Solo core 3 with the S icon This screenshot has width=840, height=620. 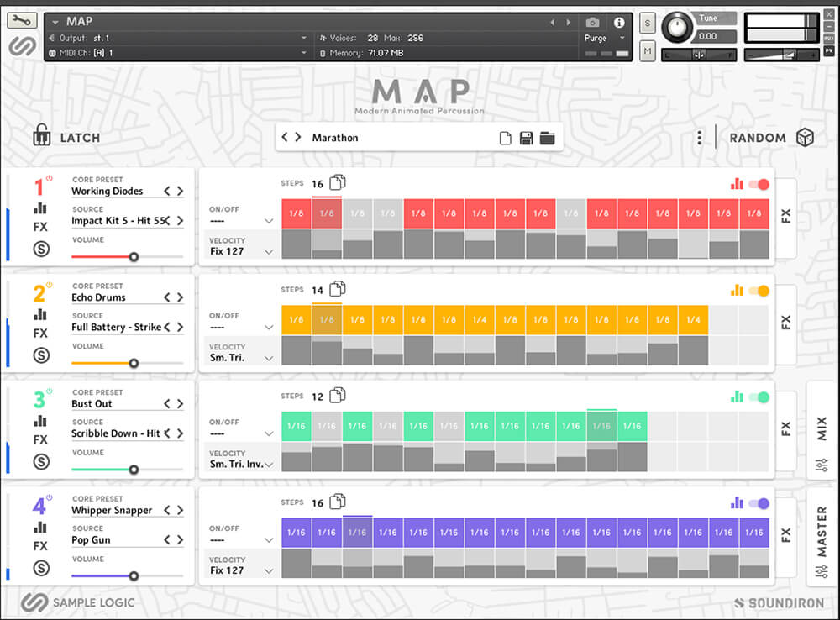click(40, 461)
